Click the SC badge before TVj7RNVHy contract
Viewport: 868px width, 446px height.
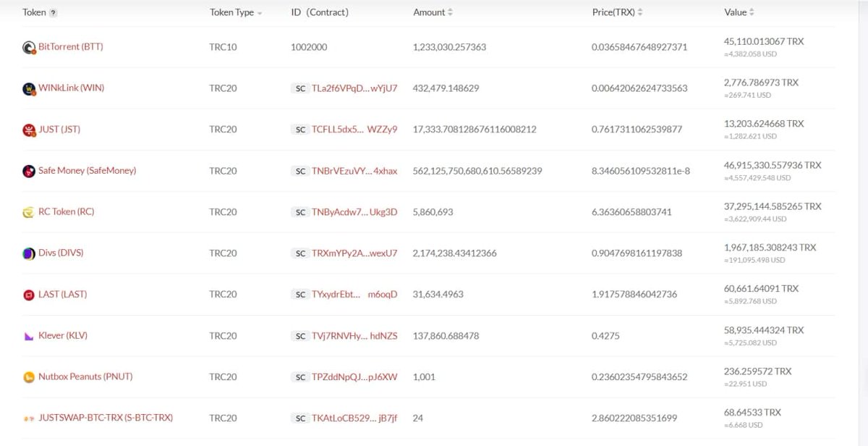pyautogui.click(x=299, y=336)
